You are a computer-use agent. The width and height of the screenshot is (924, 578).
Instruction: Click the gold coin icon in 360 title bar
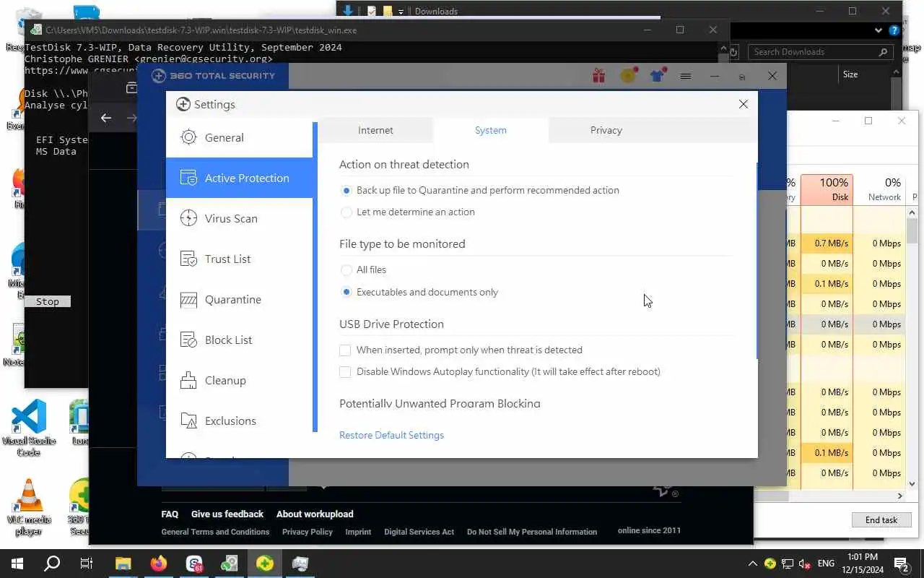point(628,75)
